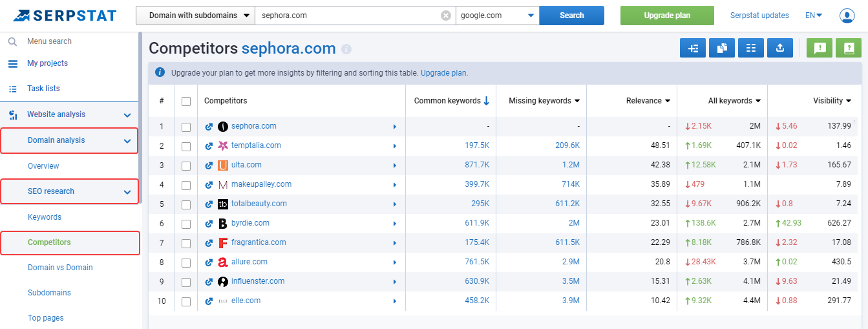Viewport: 868px width, 329px height.
Task: Open external link icon for temptalia.com
Action: [209, 146]
